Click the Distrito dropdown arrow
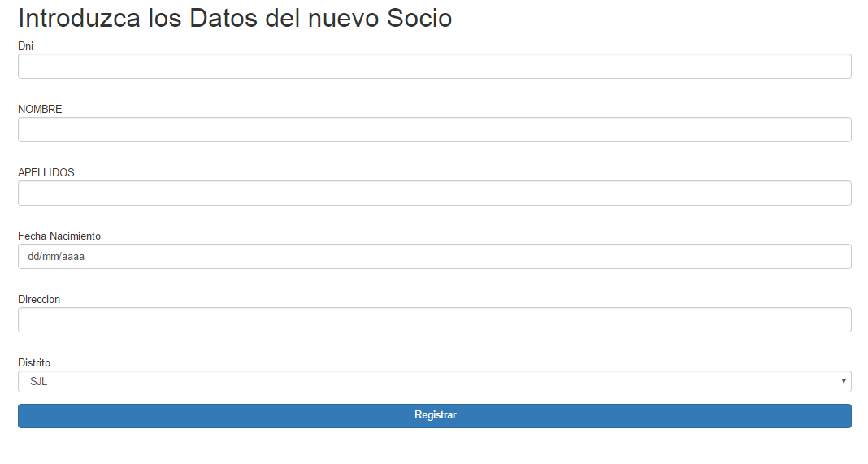This screenshot has height=464, width=868. (844, 381)
